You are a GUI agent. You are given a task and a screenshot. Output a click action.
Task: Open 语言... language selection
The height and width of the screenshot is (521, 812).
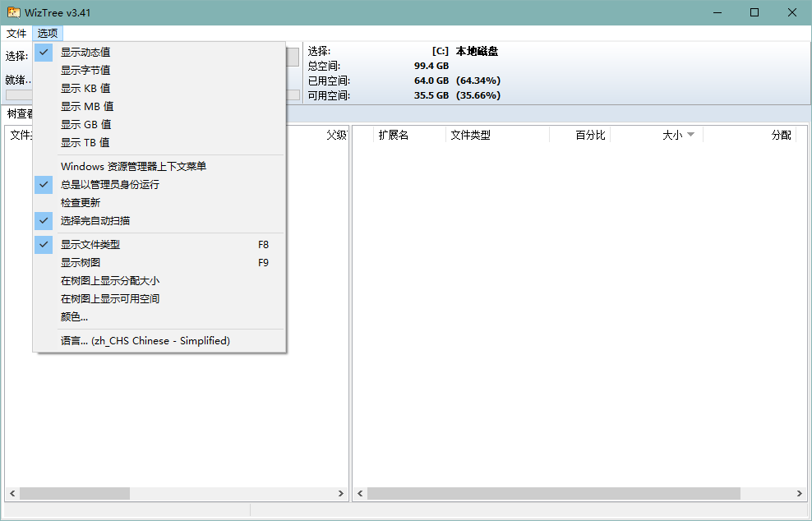[145, 340]
